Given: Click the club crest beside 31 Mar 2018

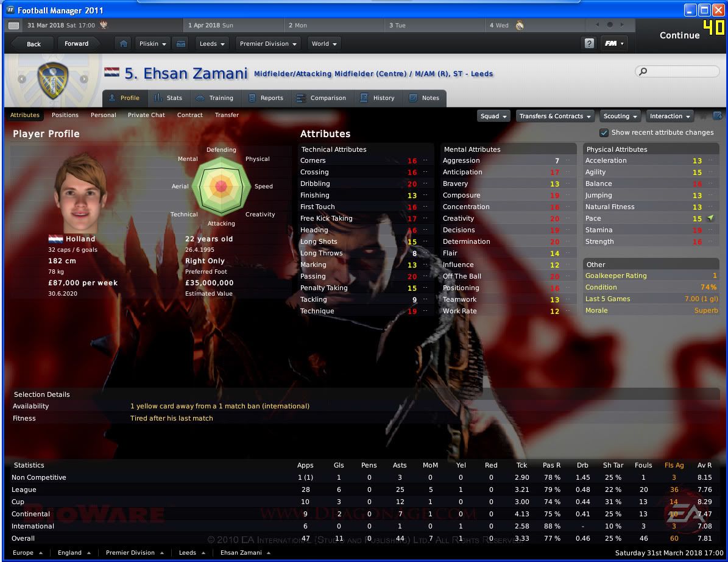Looking at the screenshot, I should coord(104,25).
